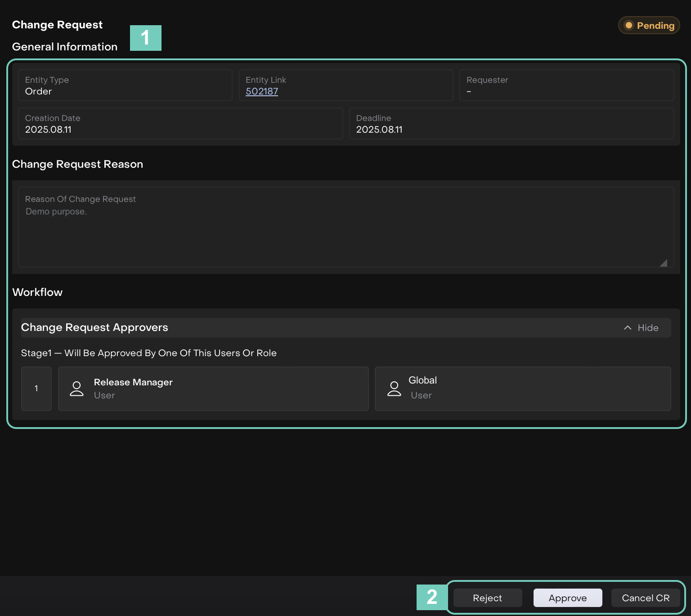This screenshot has height=616, width=691.
Task: Click the Pending status badge
Action: click(649, 25)
